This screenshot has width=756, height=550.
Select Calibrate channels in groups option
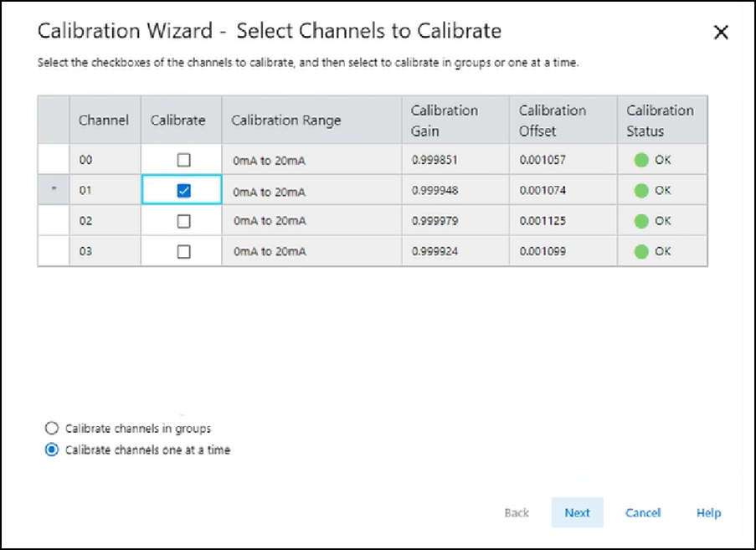pyautogui.click(x=52, y=429)
